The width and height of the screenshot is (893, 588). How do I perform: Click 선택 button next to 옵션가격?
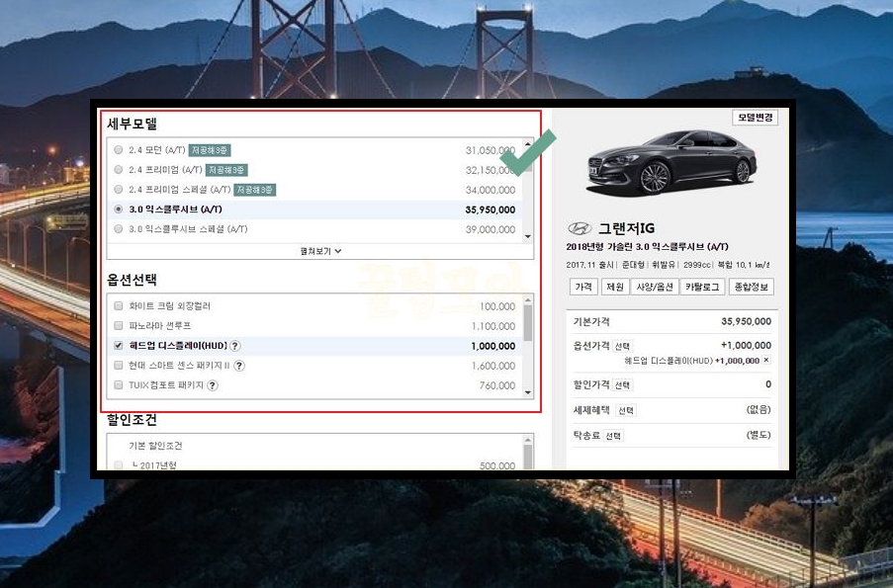click(x=622, y=346)
